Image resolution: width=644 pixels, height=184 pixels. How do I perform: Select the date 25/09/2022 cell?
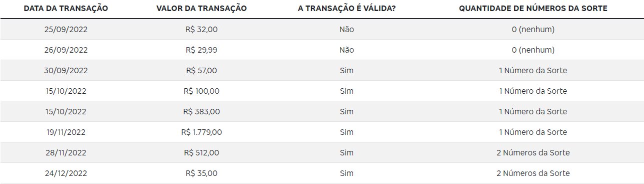(x=66, y=30)
